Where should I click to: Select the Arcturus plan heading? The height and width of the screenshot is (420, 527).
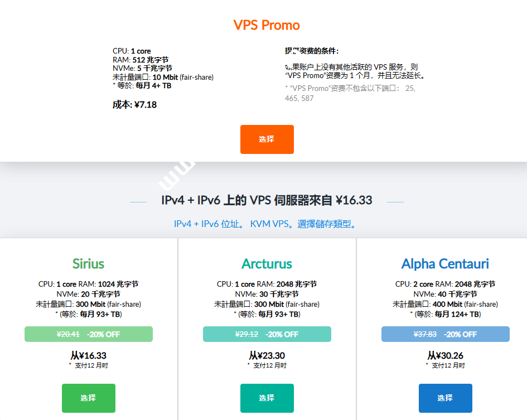(267, 264)
